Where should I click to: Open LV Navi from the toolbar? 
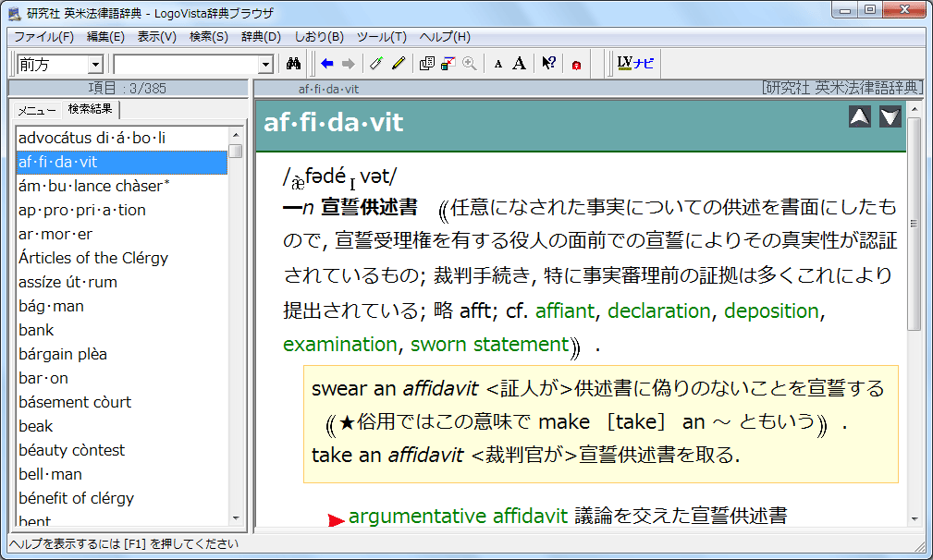635,64
